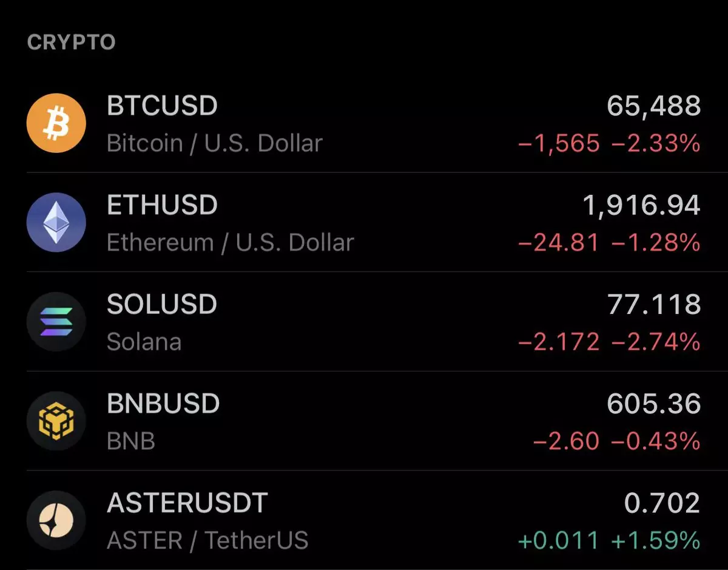Click BNB price 605.36
This screenshot has height=570, width=728.
(x=653, y=404)
